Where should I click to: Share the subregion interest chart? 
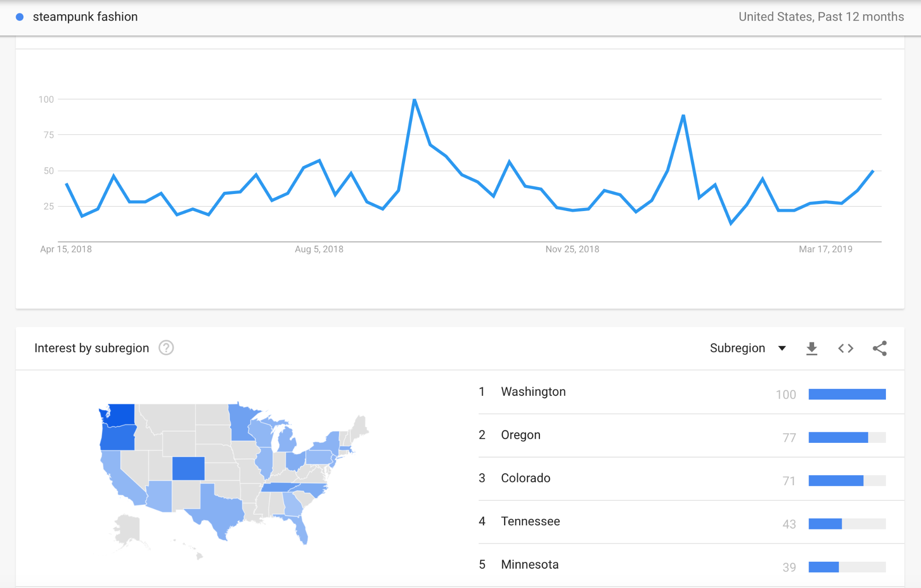click(880, 348)
